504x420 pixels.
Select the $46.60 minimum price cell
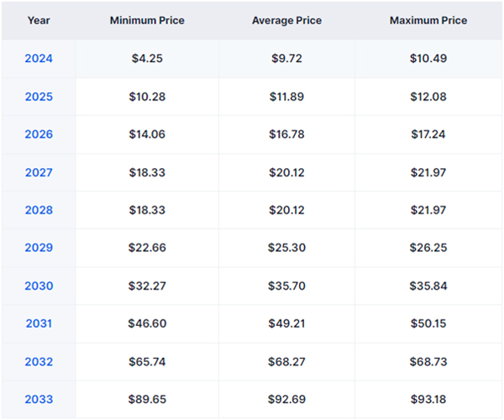tap(147, 323)
